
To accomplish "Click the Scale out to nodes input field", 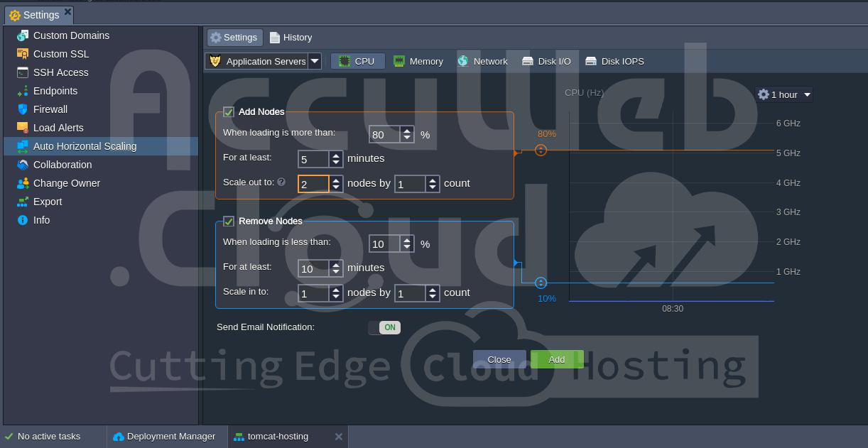I will [313, 184].
